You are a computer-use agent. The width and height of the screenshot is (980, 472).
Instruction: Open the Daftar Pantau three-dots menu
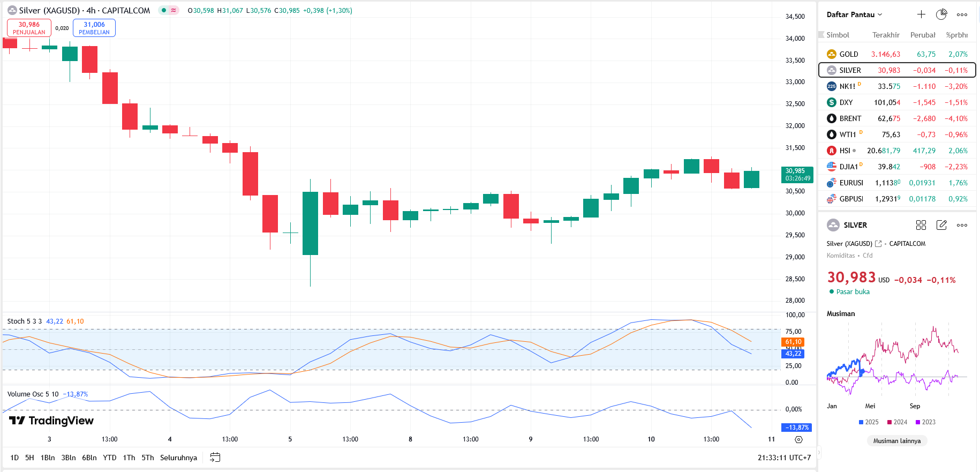[962, 14]
